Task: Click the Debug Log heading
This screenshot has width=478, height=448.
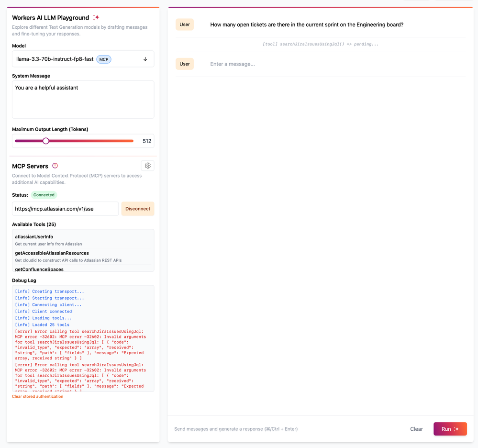Action: click(24, 280)
